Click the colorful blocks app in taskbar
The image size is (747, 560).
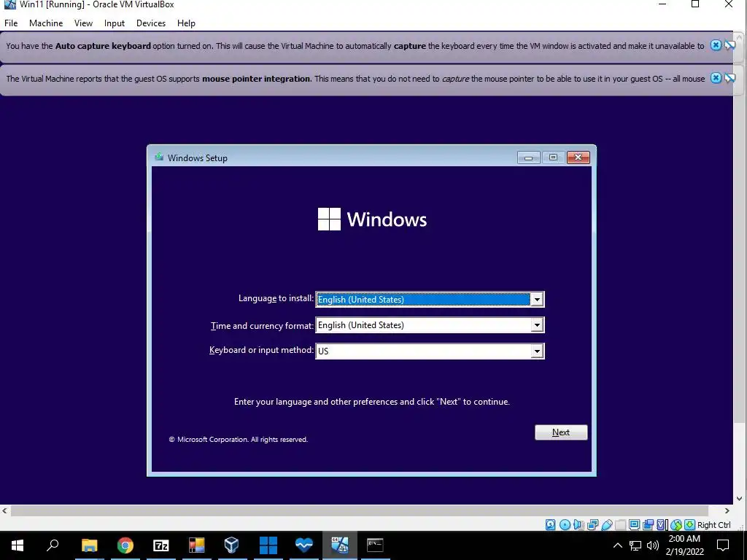pos(197,545)
